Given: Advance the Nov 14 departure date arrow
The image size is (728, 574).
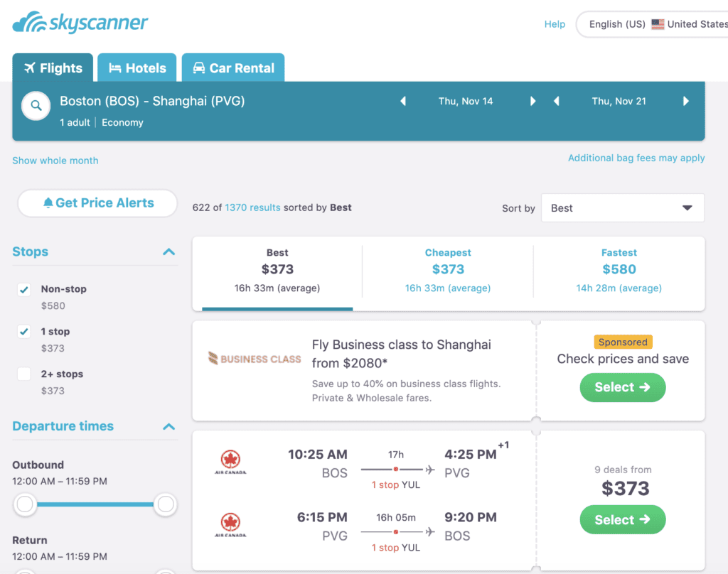Looking at the screenshot, I should pyautogui.click(x=533, y=101).
